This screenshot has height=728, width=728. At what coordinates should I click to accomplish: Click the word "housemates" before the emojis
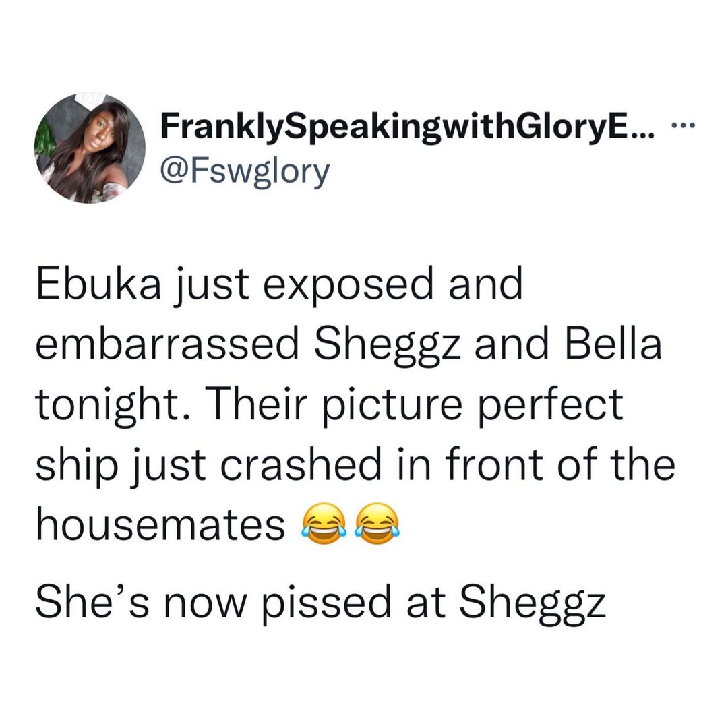tap(159, 524)
